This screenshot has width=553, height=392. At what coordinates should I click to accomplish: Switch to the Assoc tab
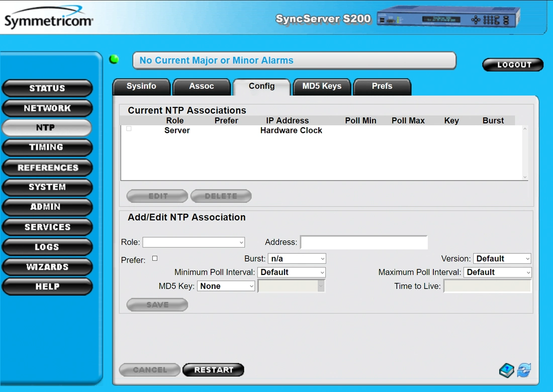[x=202, y=86]
